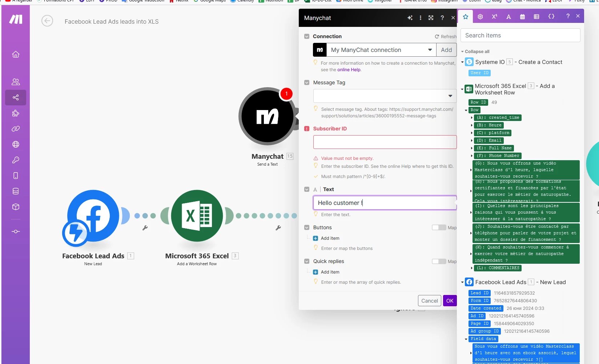Collapse the Microsoft 365 Excel Add a Worksheet Row group
The width and height of the screenshot is (599, 364).
462,89
